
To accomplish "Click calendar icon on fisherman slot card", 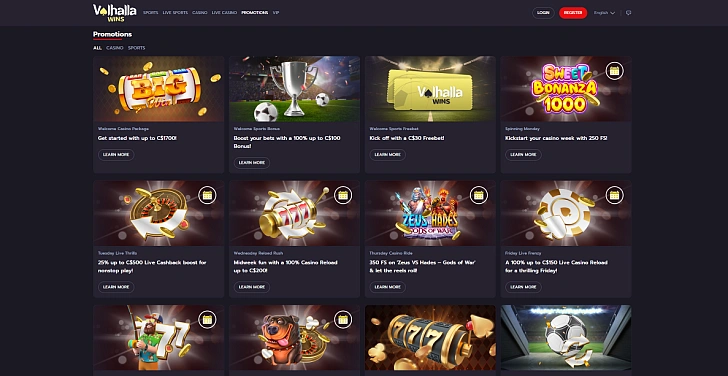I will click(207, 319).
